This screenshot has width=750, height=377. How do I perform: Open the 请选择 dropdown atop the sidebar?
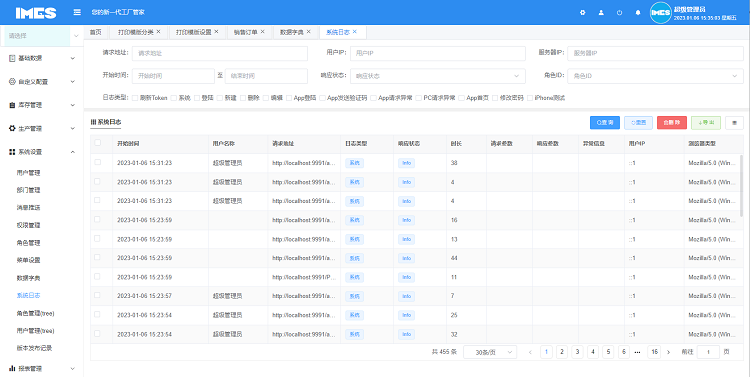[42, 36]
